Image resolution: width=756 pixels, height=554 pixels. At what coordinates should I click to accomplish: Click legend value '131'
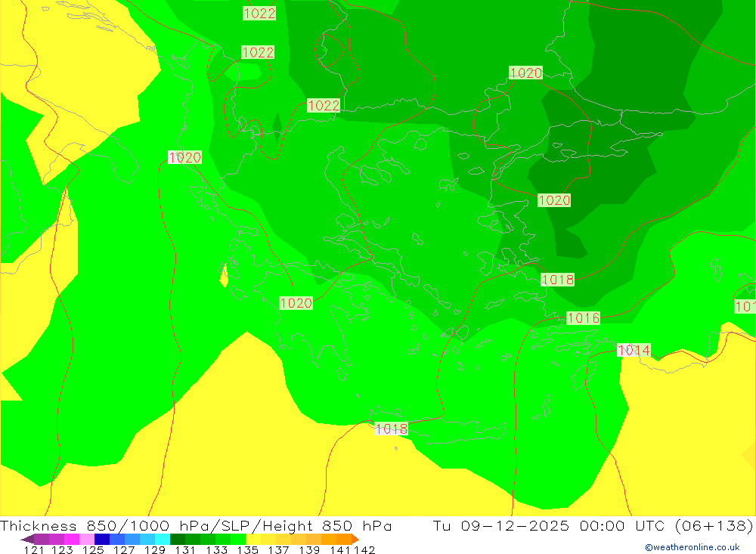(185, 550)
